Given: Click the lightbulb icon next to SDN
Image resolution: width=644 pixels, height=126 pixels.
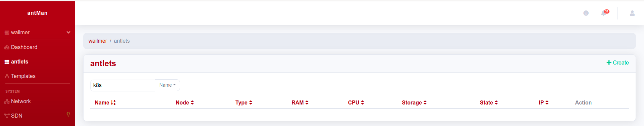Looking at the screenshot, I should click(68, 114).
